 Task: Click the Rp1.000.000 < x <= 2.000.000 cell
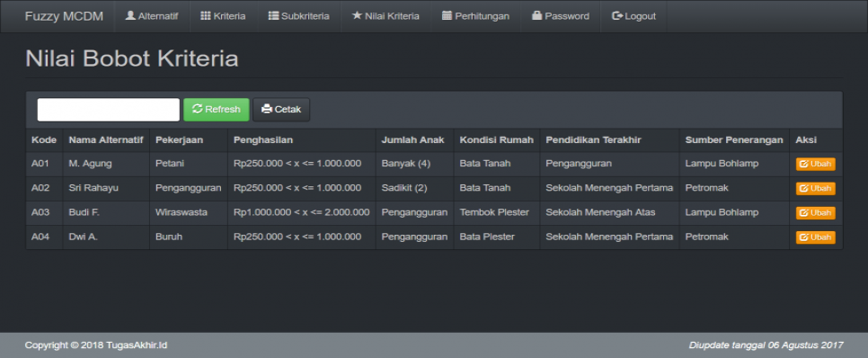(x=302, y=213)
